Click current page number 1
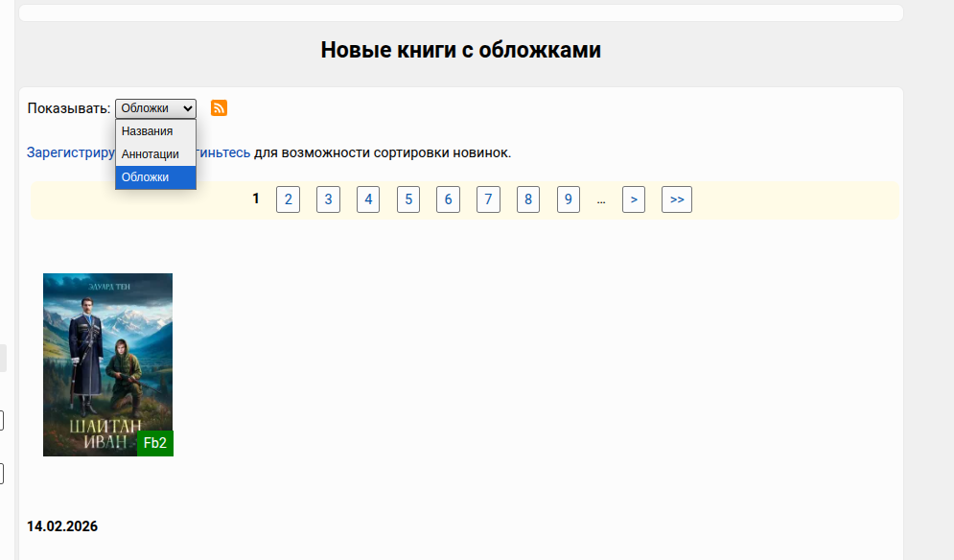 (256, 198)
